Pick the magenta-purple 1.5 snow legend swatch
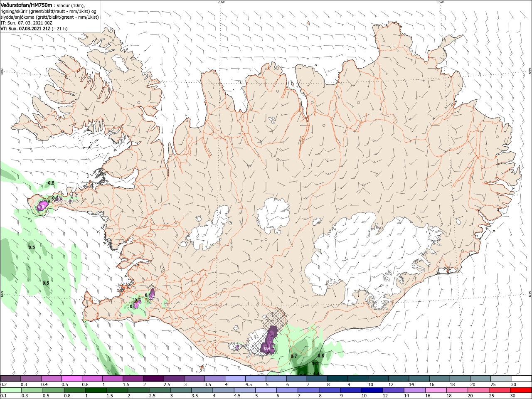Viewport: 532px width, 399px height. pos(133,379)
